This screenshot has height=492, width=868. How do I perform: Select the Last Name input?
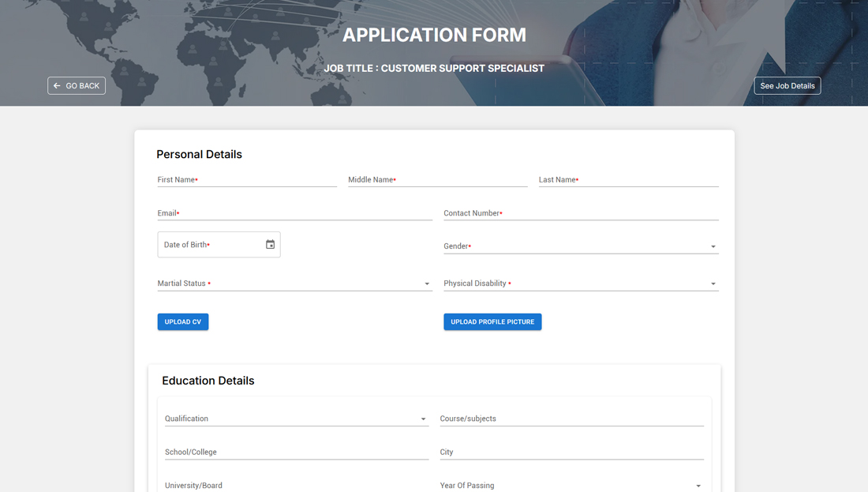(x=628, y=180)
